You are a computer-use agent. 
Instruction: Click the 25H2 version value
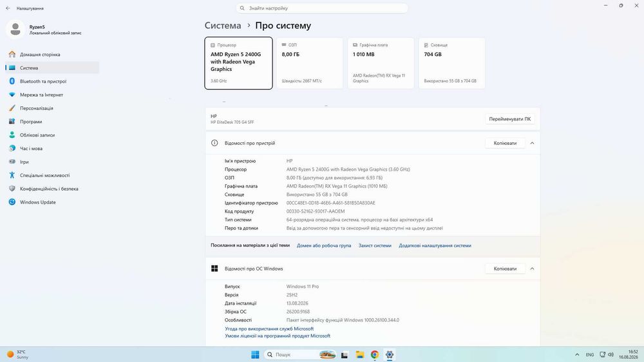292,295
